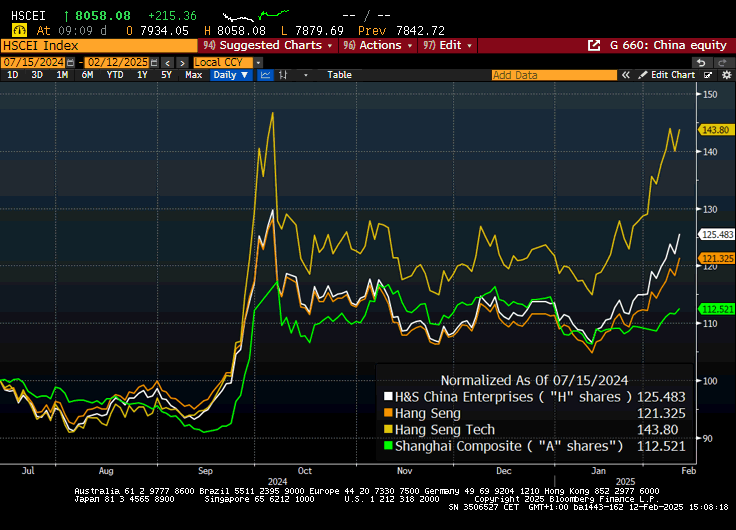Screen dimensions: 736x530
Task: Select the 6M range tab
Action: click(87, 75)
